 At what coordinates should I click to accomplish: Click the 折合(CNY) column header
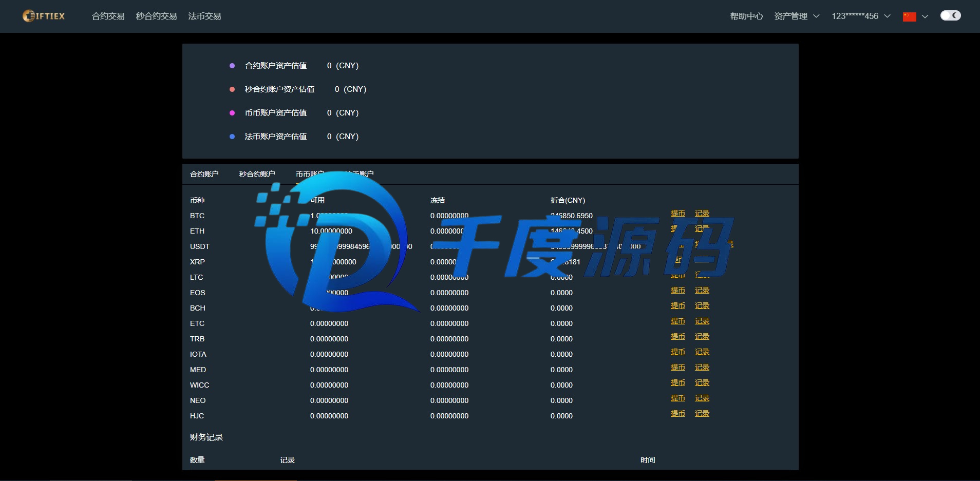pyautogui.click(x=568, y=200)
